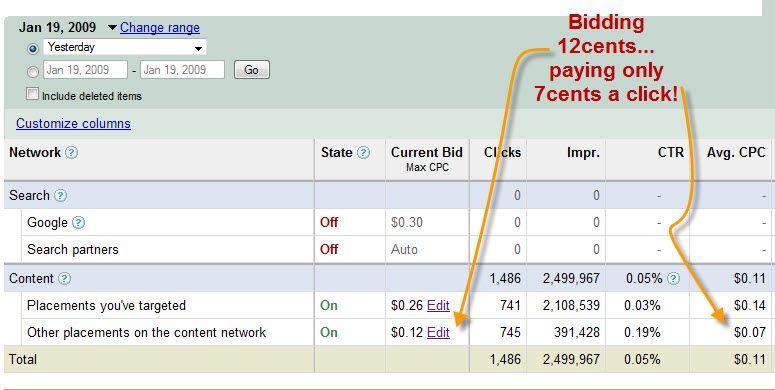Click help icon next to 0.05% CTR

(x=673, y=279)
